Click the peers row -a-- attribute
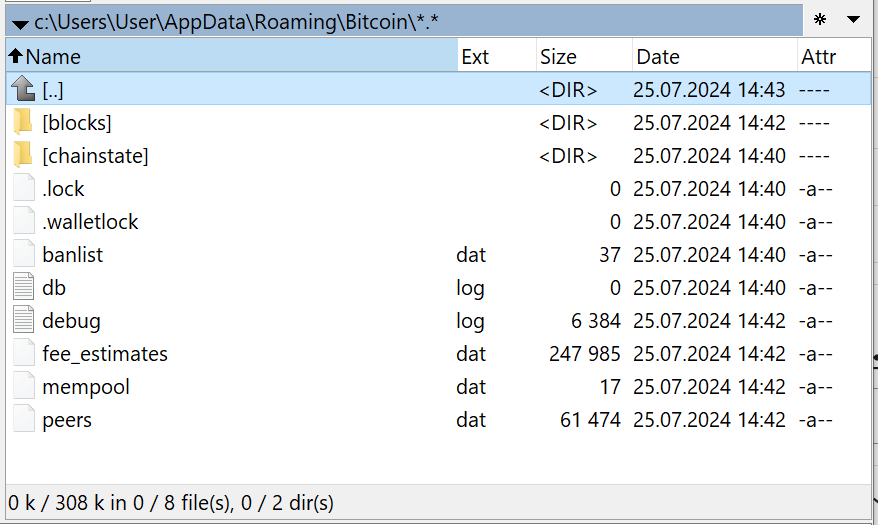 pos(815,420)
